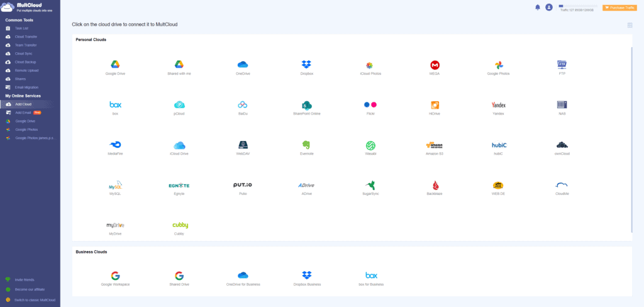Switch to classic MultCloud
644x307 pixels.
[x=35, y=299]
